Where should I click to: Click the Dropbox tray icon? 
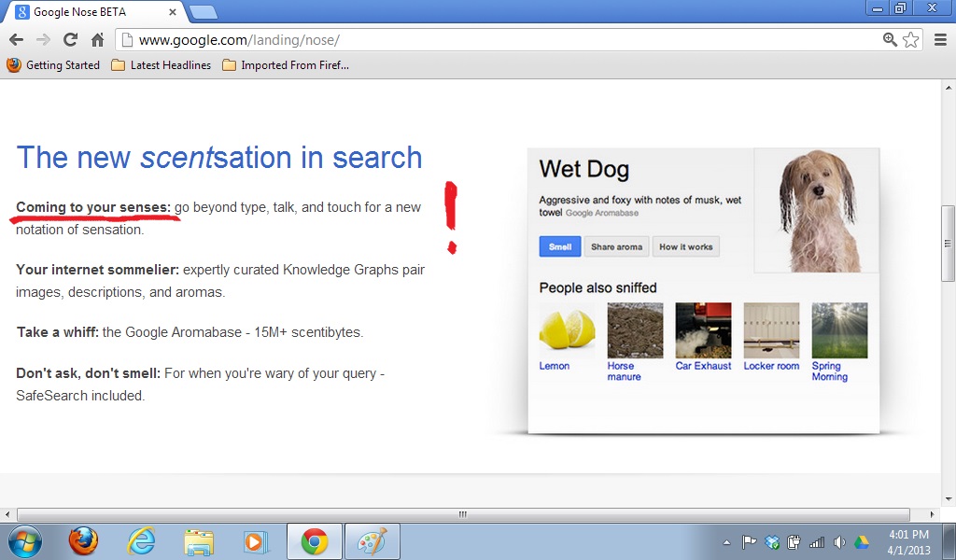tap(772, 541)
